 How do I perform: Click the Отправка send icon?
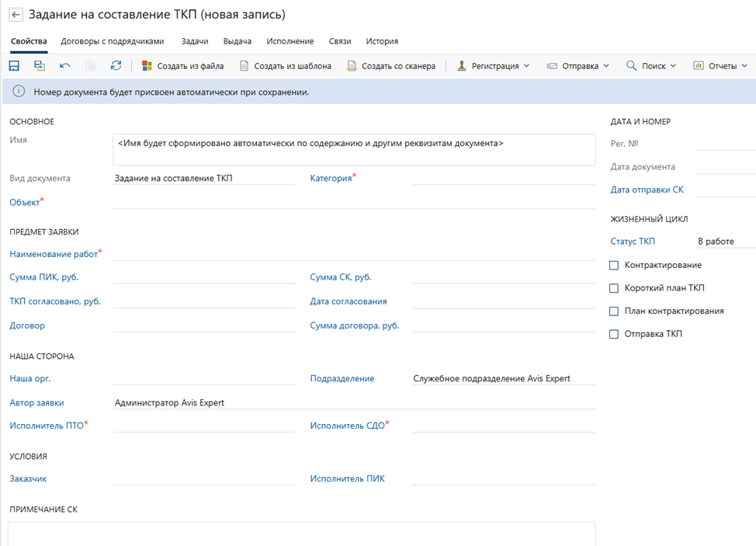552,65
